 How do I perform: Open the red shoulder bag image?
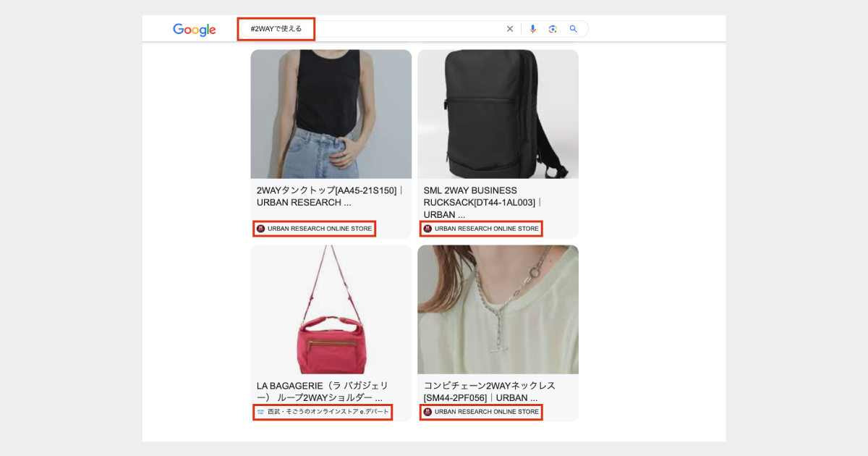[331, 310]
